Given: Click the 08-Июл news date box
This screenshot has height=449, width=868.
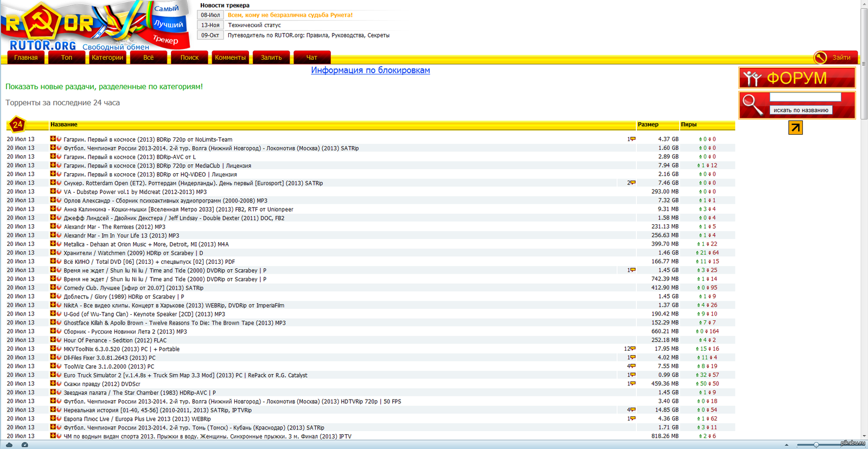Looking at the screenshot, I should coord(210,15).
